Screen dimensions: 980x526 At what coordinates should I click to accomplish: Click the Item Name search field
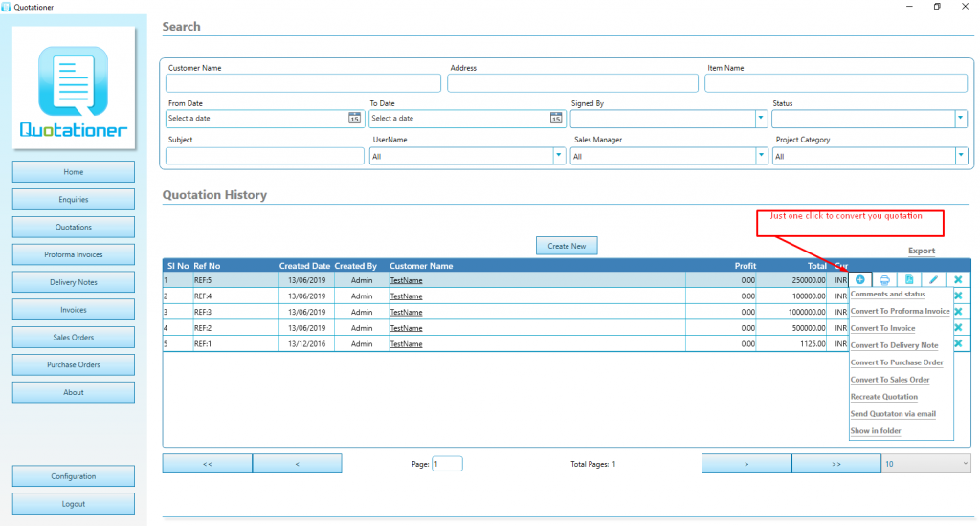[x=835, y=83]
